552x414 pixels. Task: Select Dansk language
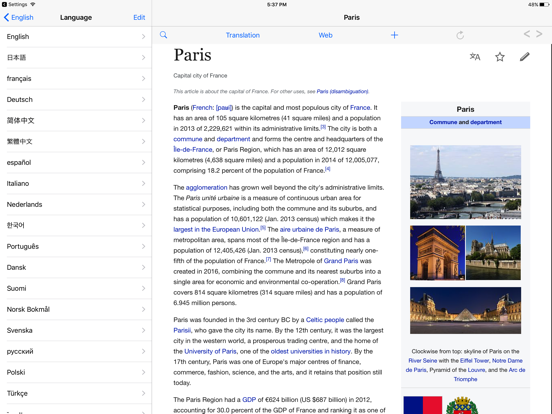[76, 268]
